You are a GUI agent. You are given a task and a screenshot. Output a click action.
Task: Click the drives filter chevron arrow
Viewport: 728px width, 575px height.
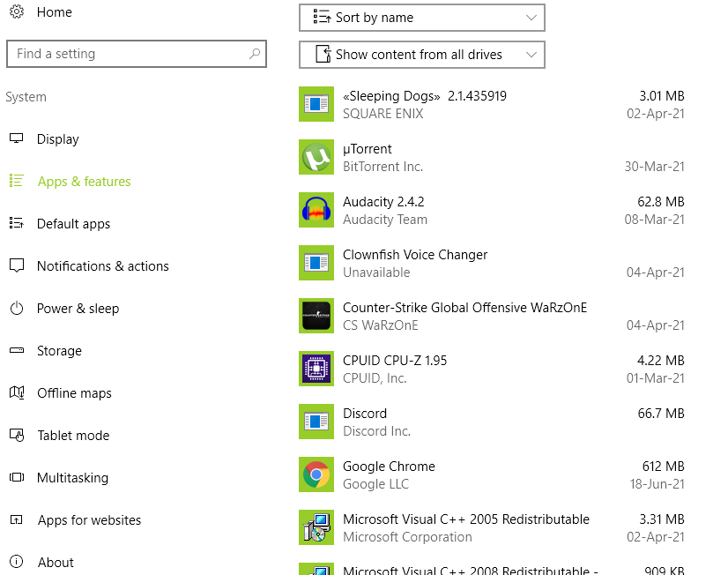(x=531, y=55)
